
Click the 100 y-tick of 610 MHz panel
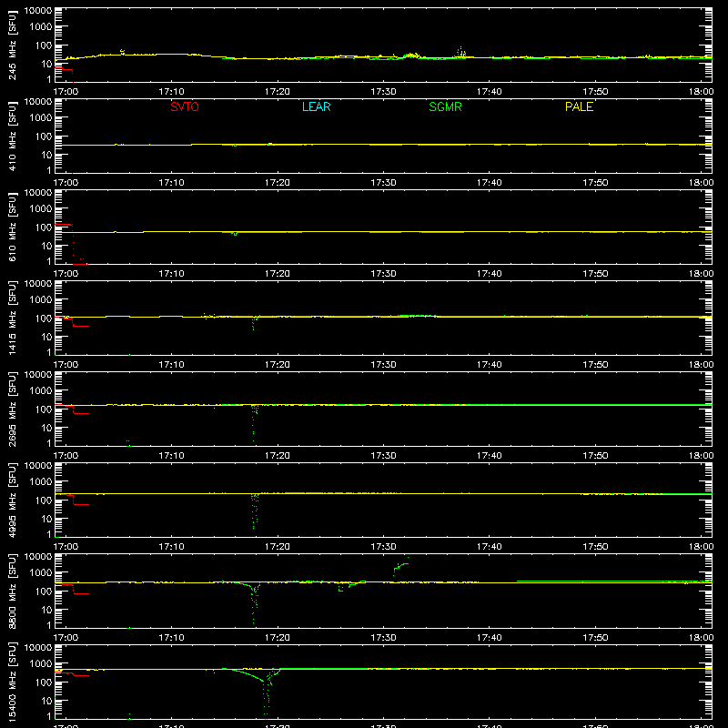(44, 227)
